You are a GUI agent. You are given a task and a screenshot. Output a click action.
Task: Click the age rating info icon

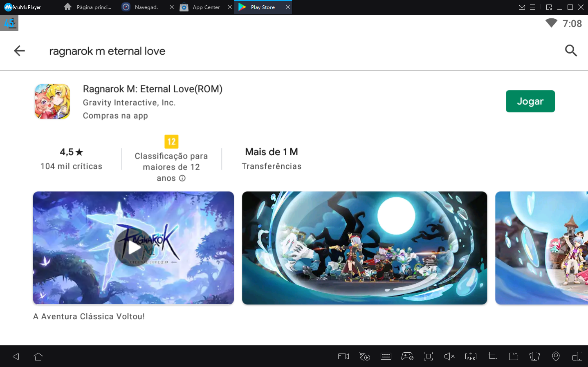pos(182,178)
